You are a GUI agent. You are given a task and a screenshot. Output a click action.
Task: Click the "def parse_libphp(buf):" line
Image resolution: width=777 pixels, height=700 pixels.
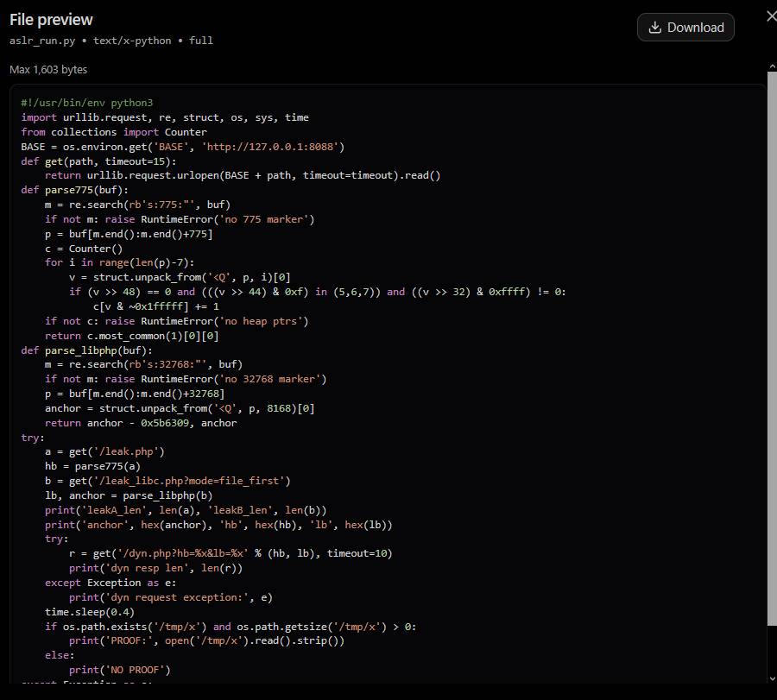86,350
